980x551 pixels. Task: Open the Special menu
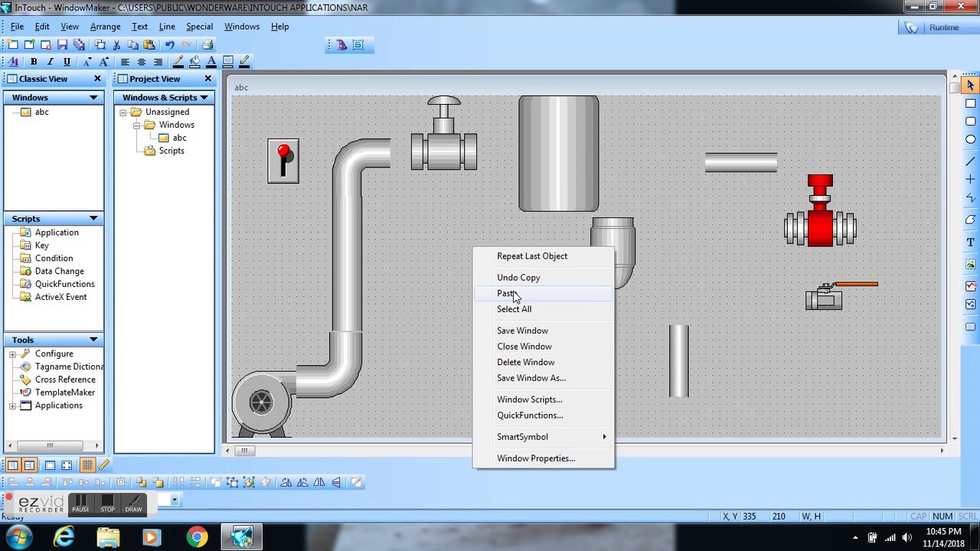coord(199,27)
